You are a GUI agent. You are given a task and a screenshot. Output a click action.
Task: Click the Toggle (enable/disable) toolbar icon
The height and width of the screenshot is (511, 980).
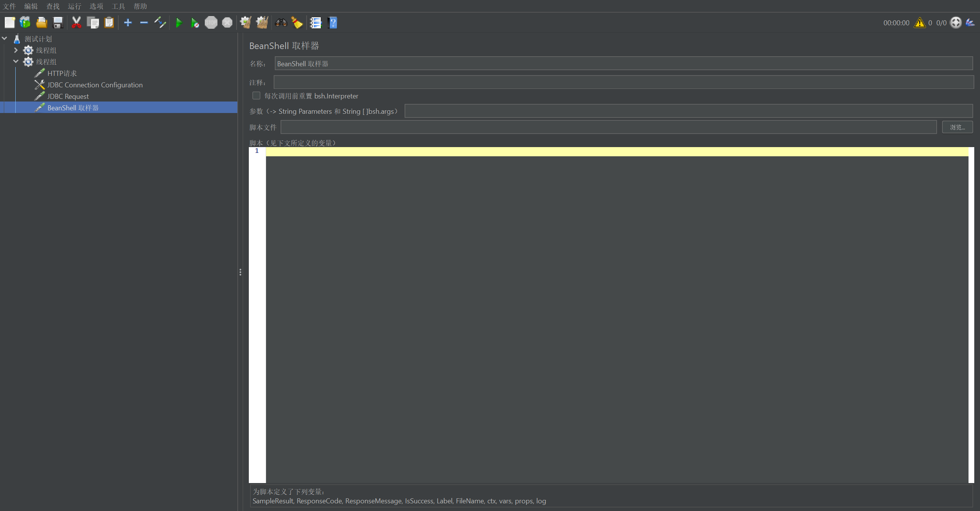coord(160,23)
